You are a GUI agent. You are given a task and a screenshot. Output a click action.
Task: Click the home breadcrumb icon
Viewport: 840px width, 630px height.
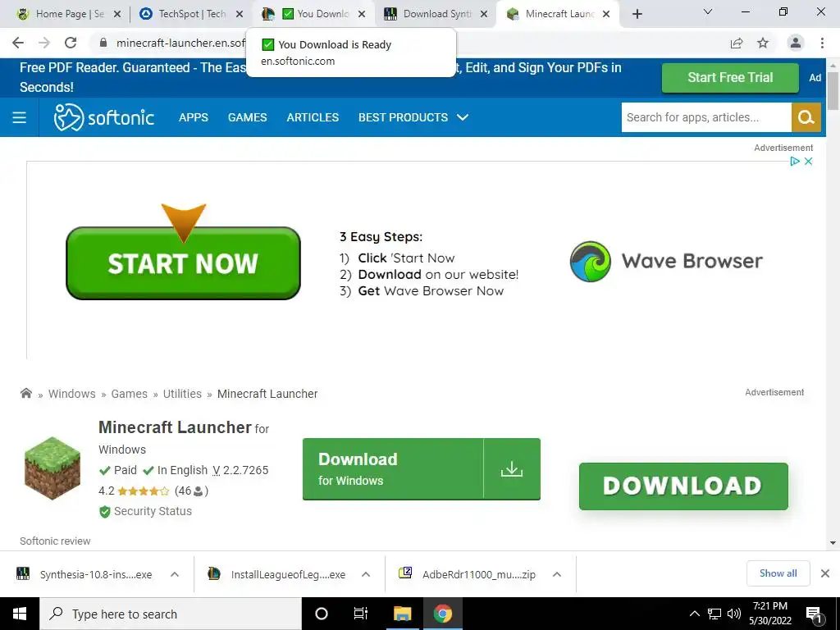click(25, 393)
